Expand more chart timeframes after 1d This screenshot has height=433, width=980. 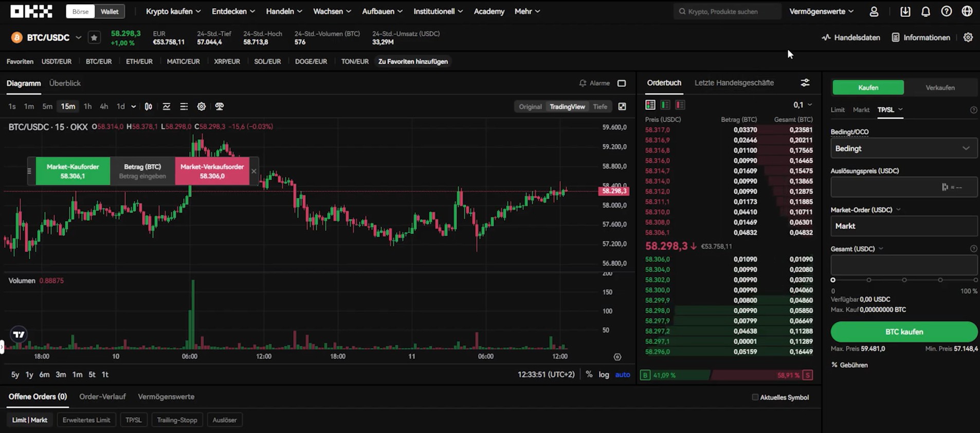click(134, 106)
